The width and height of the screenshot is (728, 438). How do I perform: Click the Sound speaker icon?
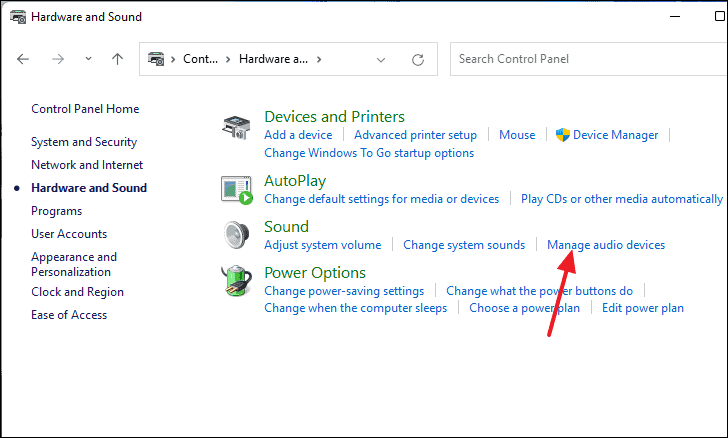click(236, 235)
